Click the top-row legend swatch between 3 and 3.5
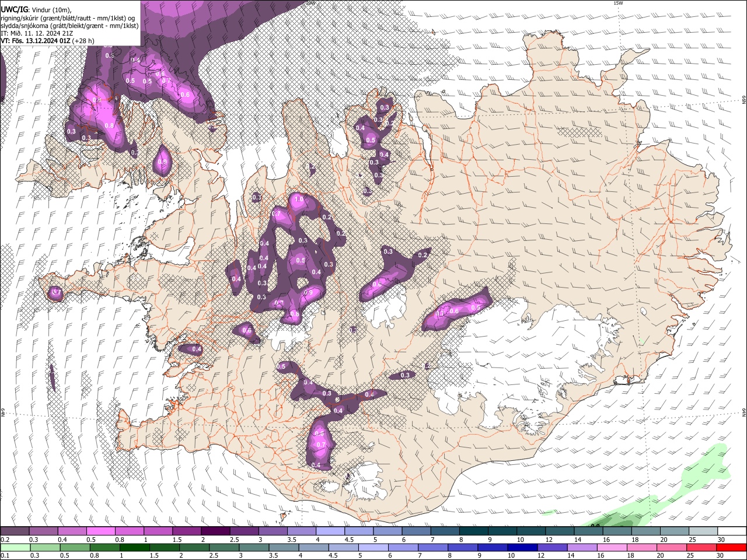The height and width of the screenshot is (560, 747). (x=273, y=531)
